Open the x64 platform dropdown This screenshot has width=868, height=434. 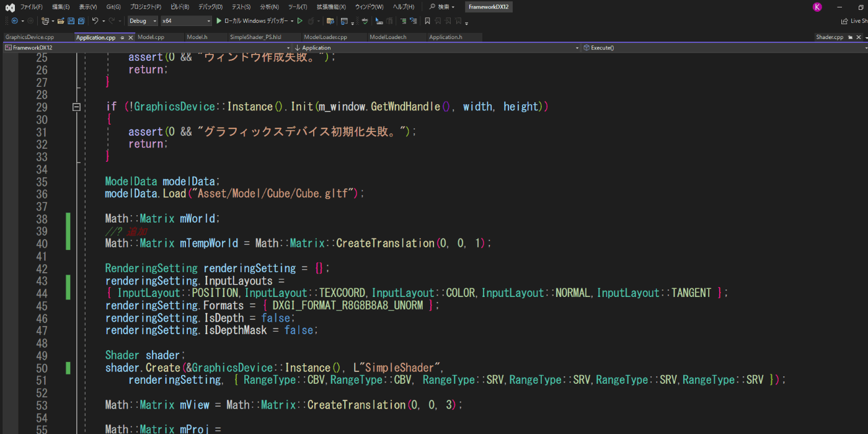(x=185, y=21)
